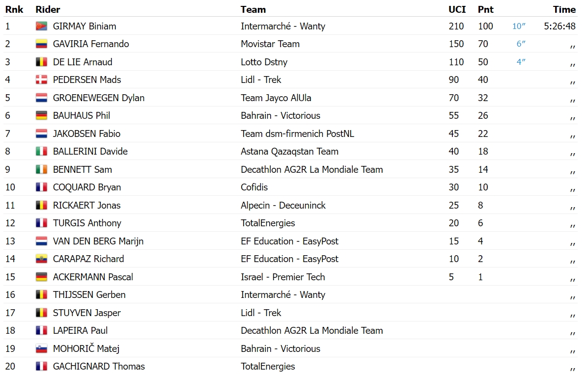Open the Movistar Team page
Screen dimensions: 588x374
click(x=270, y=44)
